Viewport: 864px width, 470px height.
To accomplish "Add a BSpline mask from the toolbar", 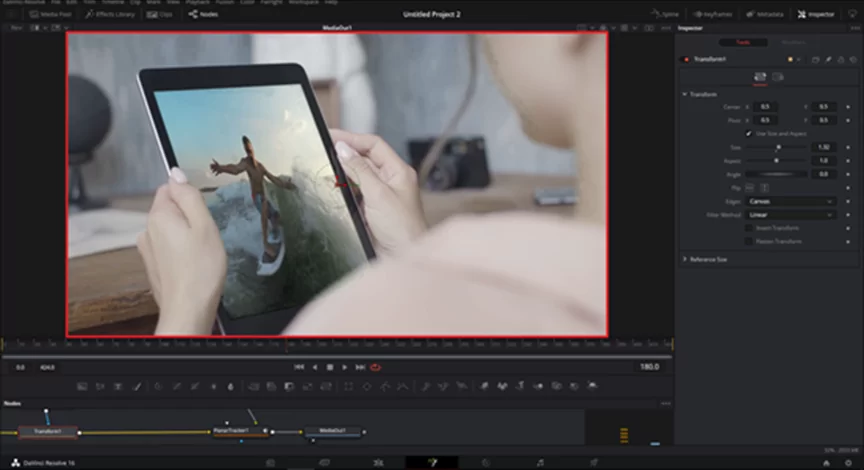I will 403,387.
